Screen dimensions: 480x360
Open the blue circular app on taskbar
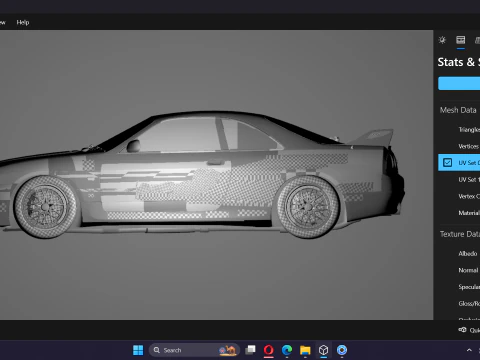342,350
